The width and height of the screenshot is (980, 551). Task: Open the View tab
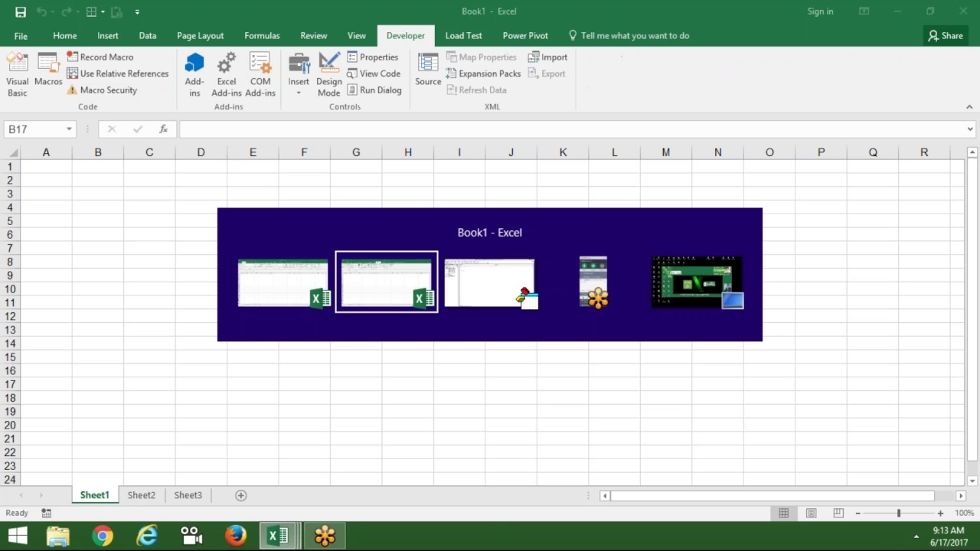[x=357, y=35]
